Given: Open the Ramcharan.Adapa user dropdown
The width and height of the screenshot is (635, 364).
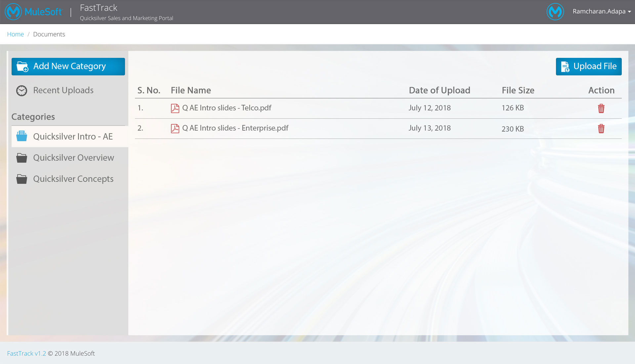Looking at the screenshot, I should tap(602, 12).
